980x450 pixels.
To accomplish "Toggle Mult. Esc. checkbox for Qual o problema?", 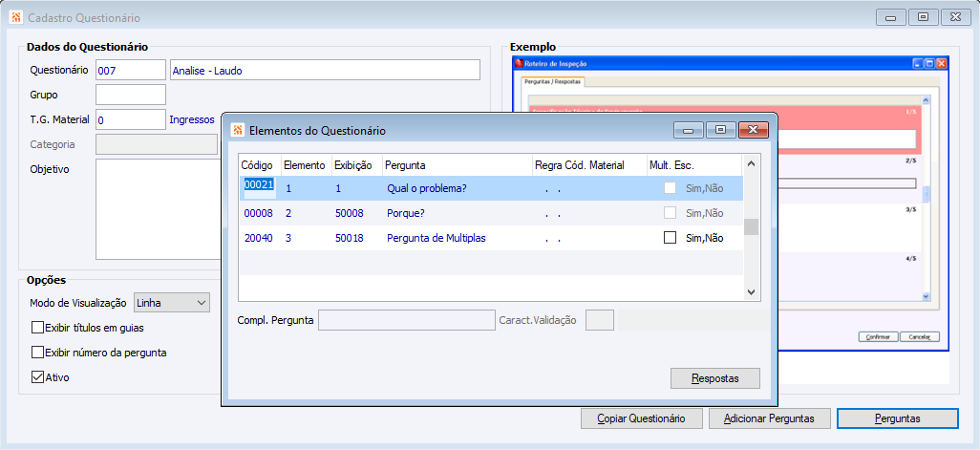I will [670, 188].
